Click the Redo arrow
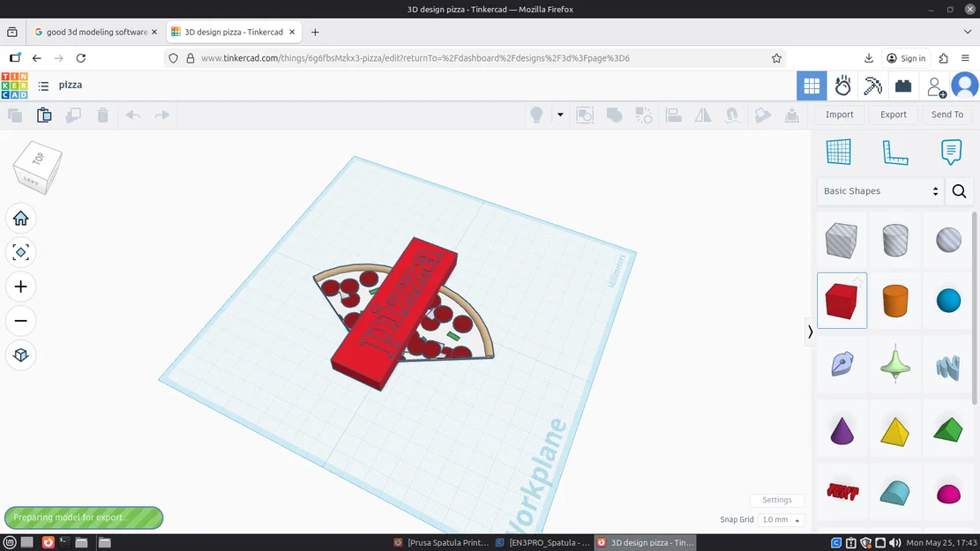 pyautogui.click(x=162, y=115)
